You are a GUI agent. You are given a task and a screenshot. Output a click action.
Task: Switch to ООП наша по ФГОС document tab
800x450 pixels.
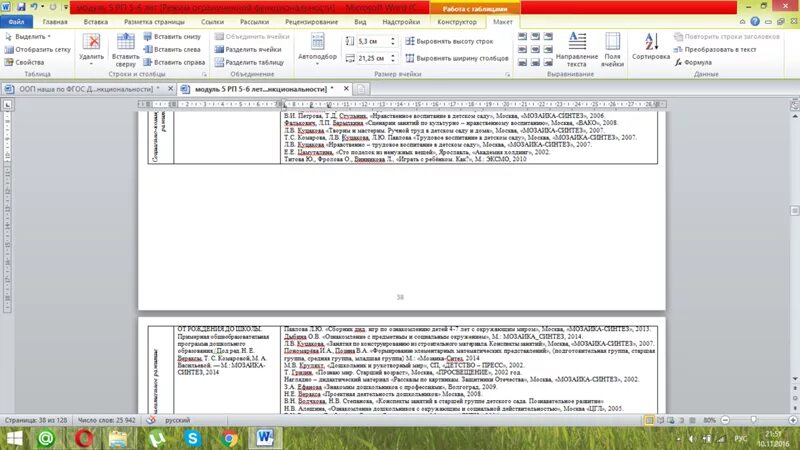85,89
